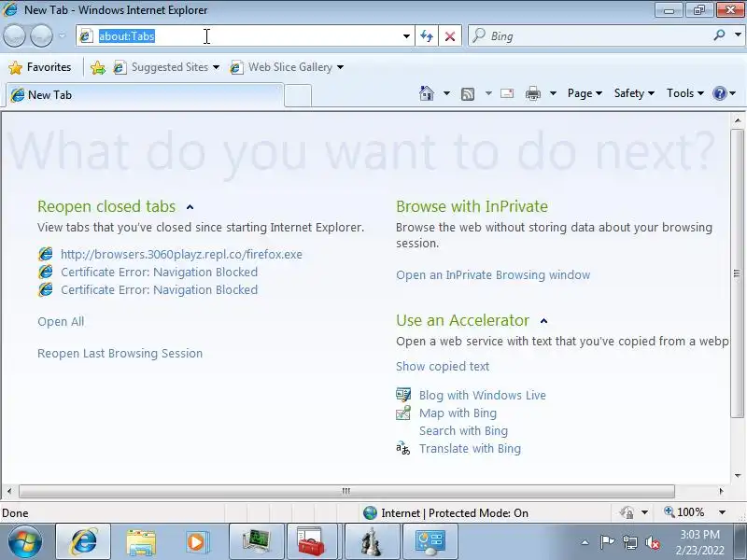
Task: Click the Add to Favorites Bar icon
Action: point(98,67)
